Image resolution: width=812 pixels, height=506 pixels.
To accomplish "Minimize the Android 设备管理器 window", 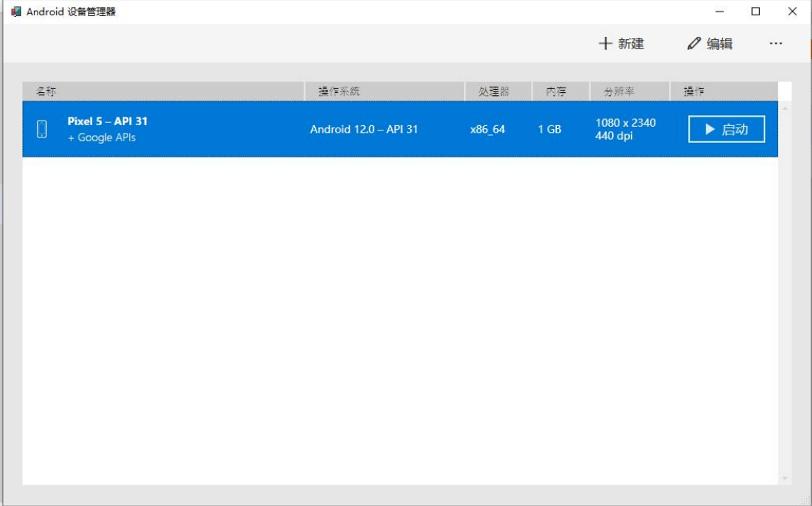I will click(719, 12).
